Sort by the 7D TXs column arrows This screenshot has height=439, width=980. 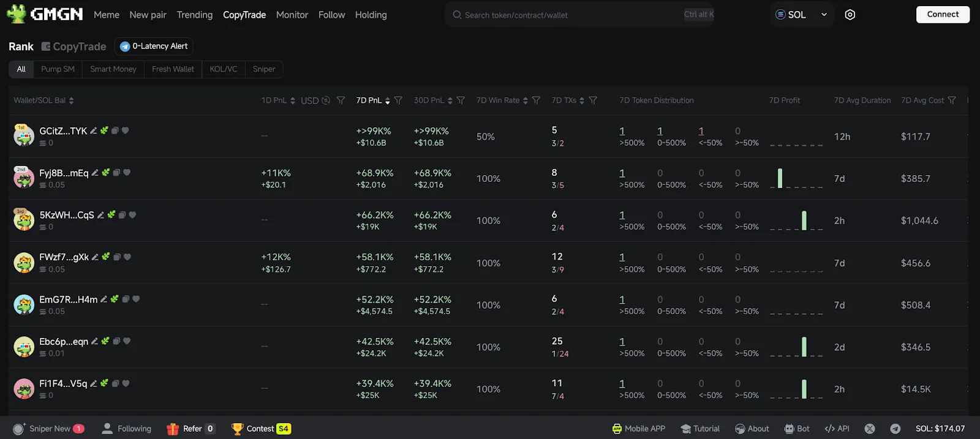coord(582,100)
